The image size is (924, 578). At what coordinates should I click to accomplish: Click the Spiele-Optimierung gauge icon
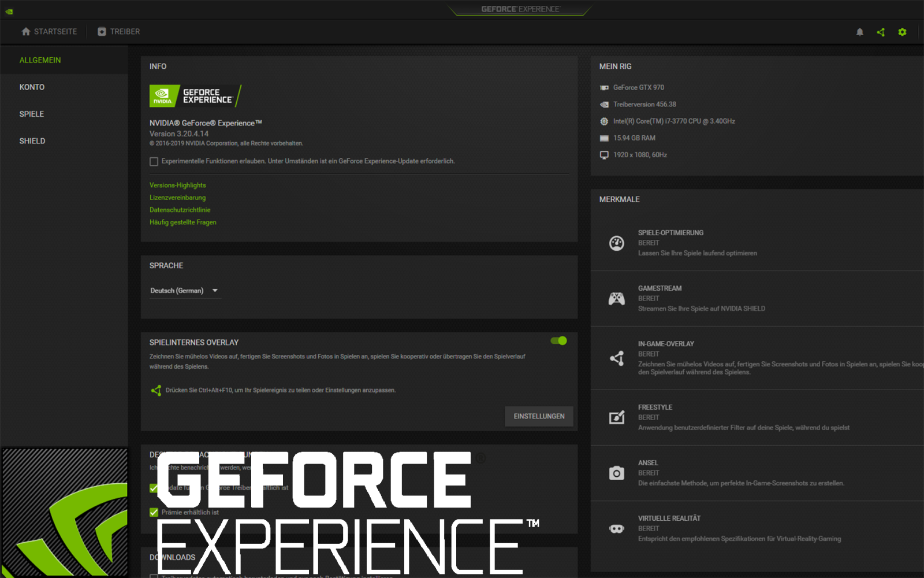pyautogui.click(x=616, y=243)
